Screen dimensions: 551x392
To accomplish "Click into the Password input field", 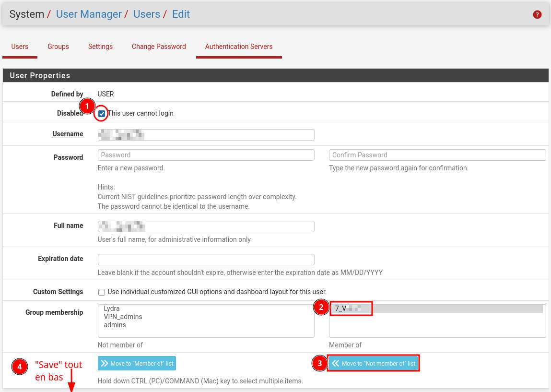I will [x=206, y=155].
